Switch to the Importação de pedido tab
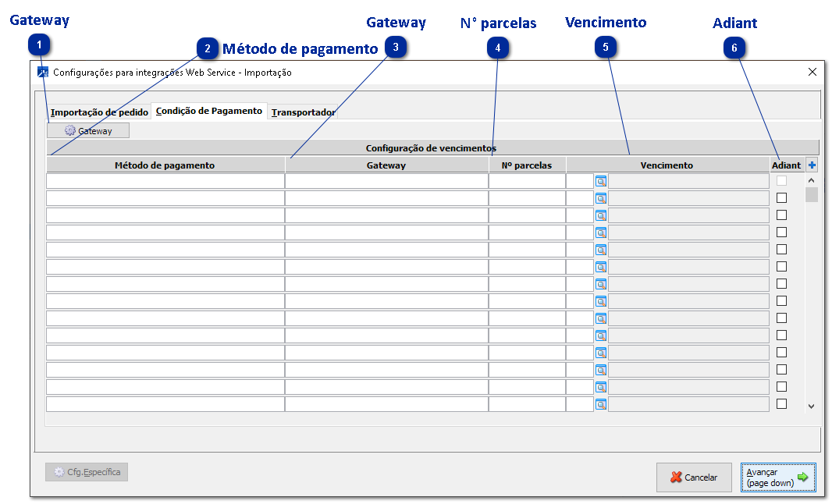832x504 pixels. click(x=100, y=112)
